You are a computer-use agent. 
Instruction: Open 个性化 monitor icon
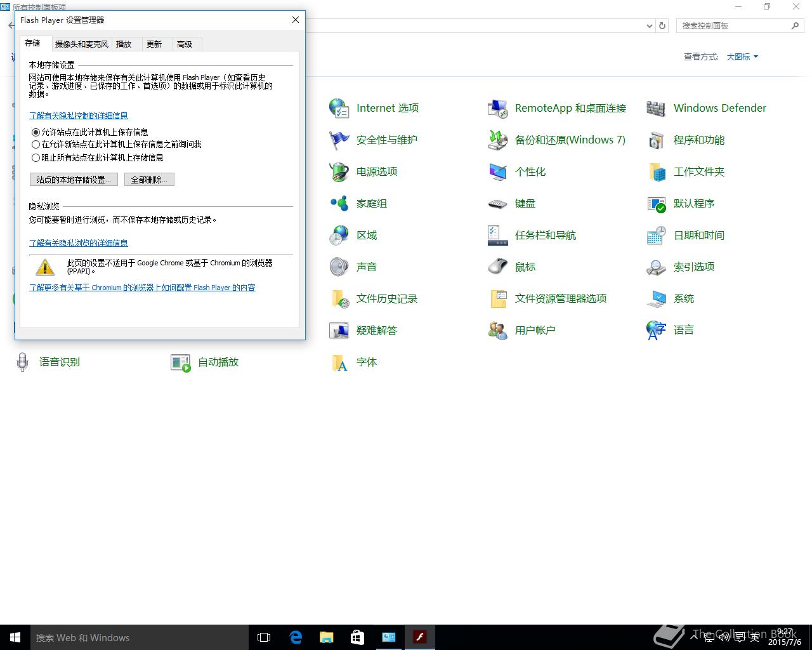pyautogui.click(x=497, y=171)
